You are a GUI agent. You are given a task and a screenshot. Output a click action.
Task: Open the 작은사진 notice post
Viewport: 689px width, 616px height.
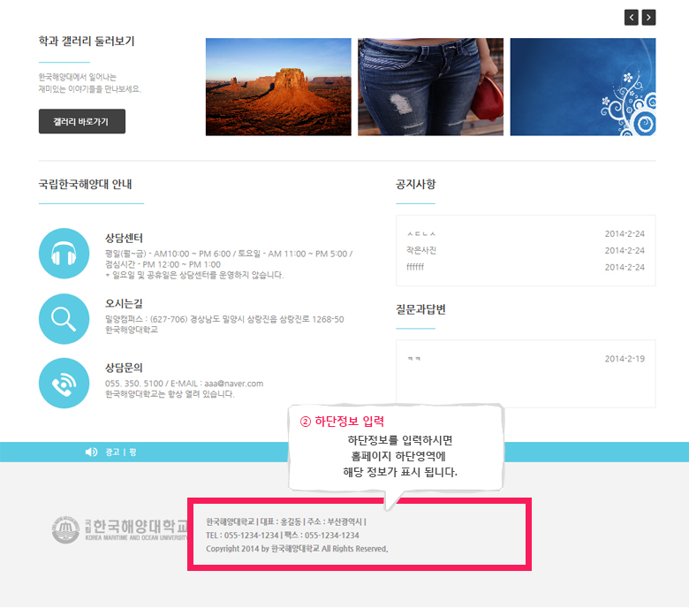pyautogui.click(x=421, y=250)
